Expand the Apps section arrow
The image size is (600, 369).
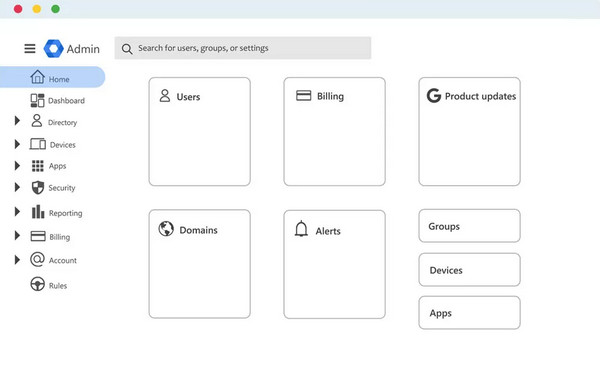pos(17,165)
